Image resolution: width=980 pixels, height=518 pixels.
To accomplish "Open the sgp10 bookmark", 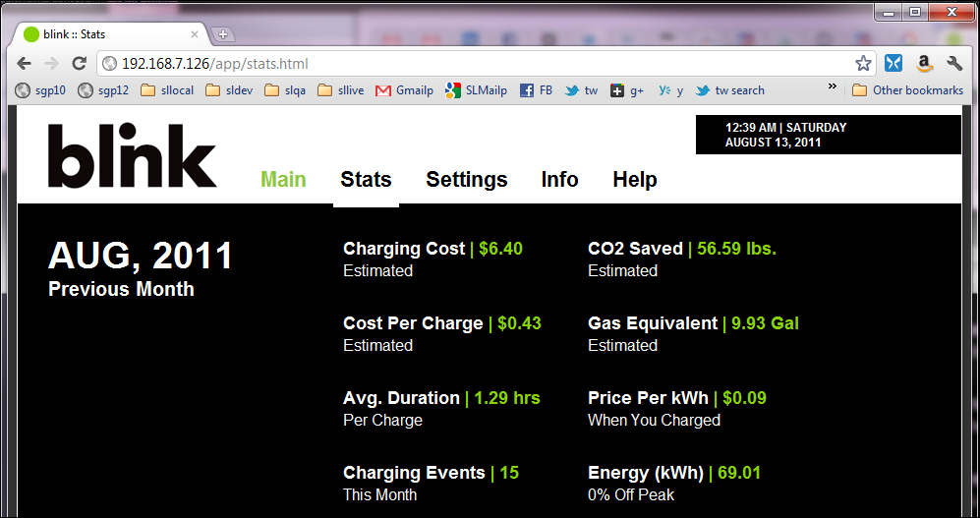I will coord(40,90).
